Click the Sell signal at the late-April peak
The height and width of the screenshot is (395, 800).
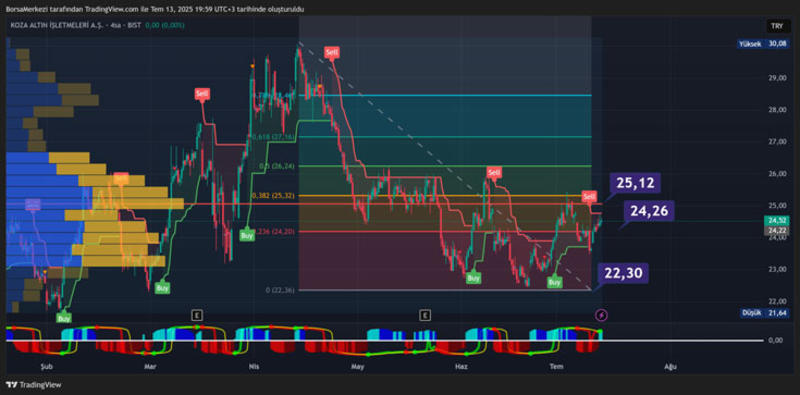(332, 52)
